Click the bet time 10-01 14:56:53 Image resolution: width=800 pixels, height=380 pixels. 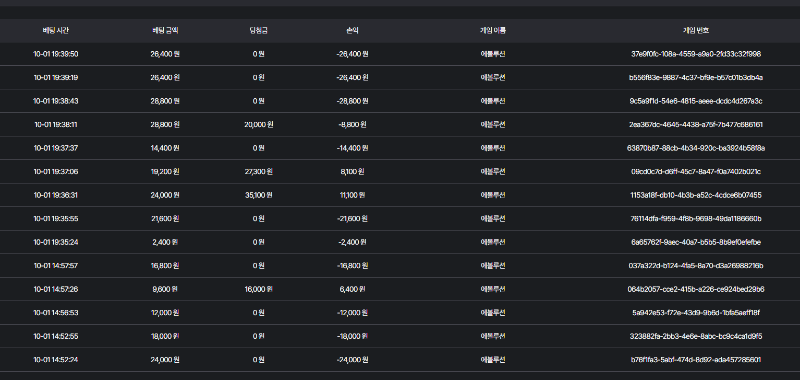(56, 313)
